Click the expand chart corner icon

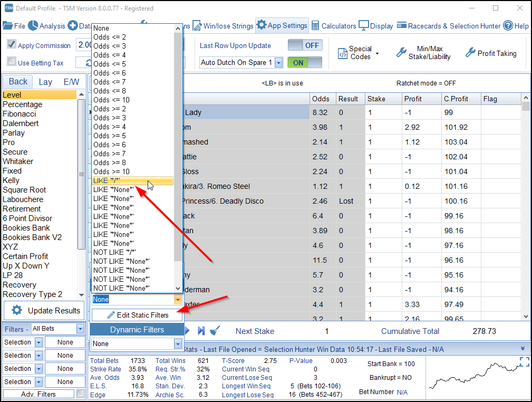(x=524, y=361)
